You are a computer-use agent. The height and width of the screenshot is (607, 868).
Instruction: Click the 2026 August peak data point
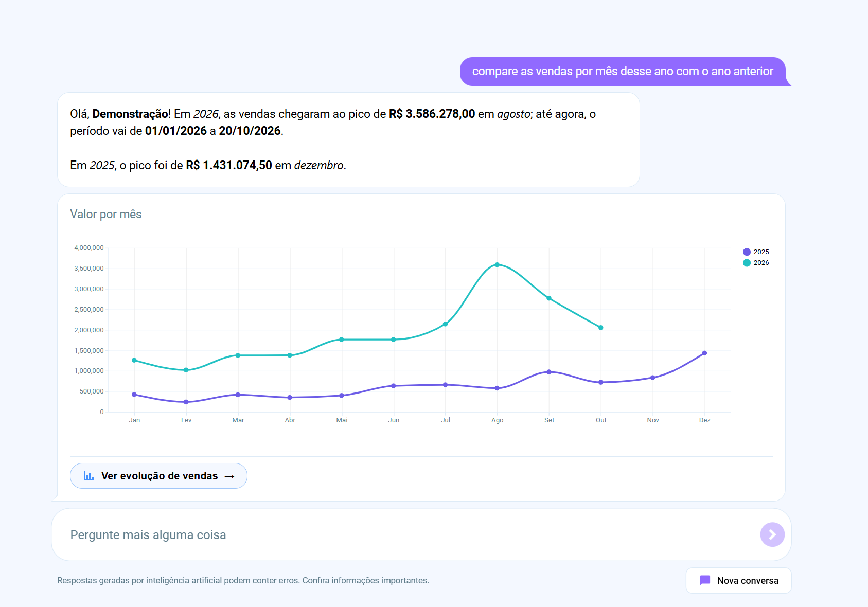click(x=497, y=264)
